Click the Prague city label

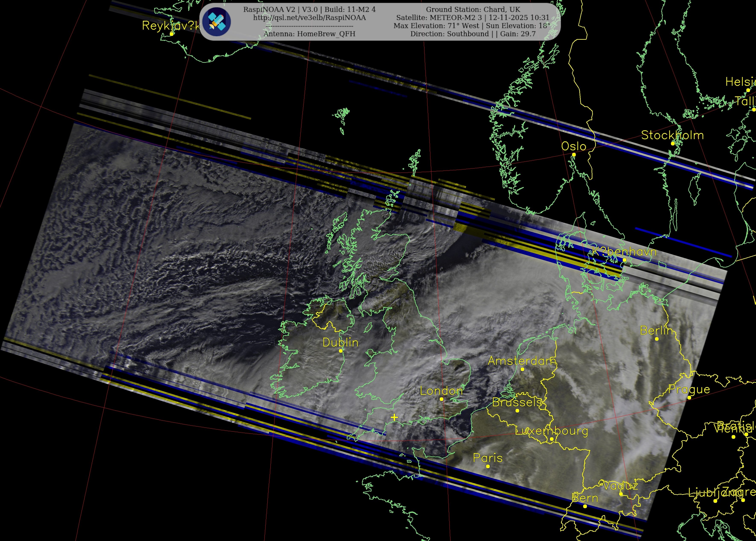point(689,389)
